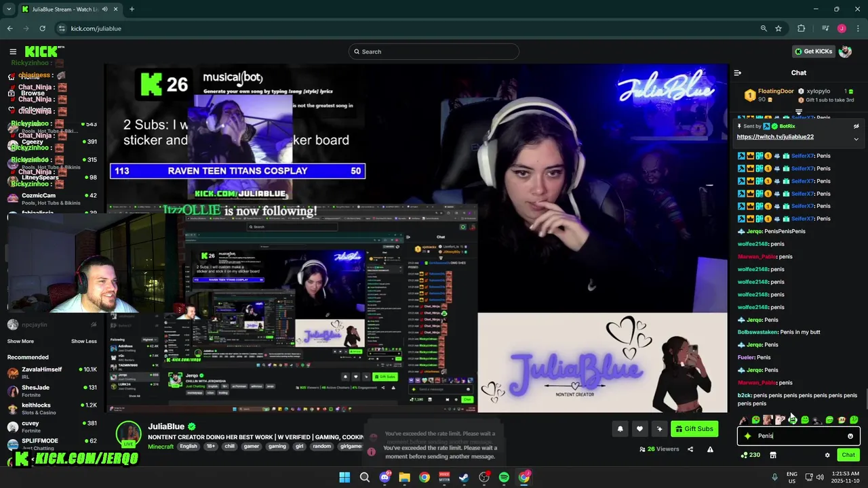This screenshot has width=868, height=488.
Task: Click Show More in sidebar
Action: (x=20, y=341)
